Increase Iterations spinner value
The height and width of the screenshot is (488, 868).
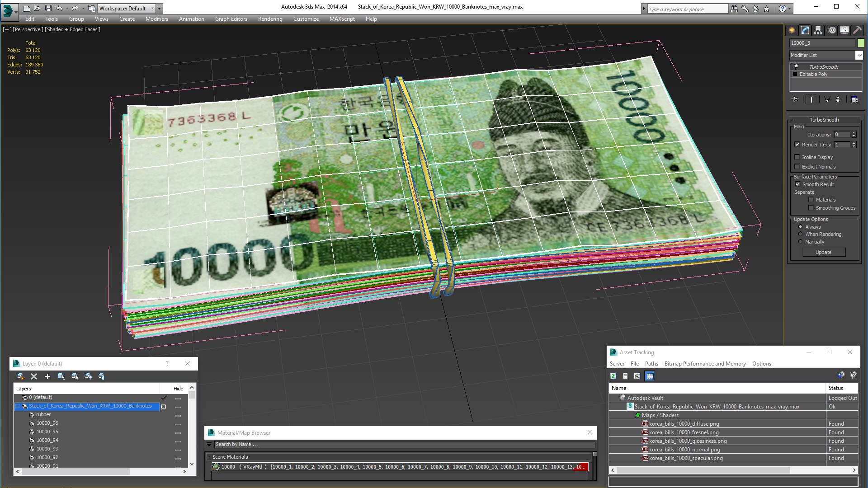pyautogui.click(x=854, y=133)
